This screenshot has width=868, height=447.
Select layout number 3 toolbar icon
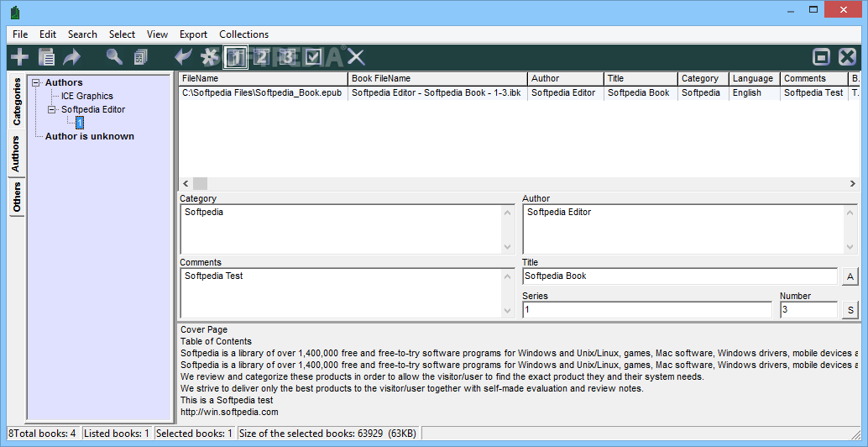(x=287, y=56)
